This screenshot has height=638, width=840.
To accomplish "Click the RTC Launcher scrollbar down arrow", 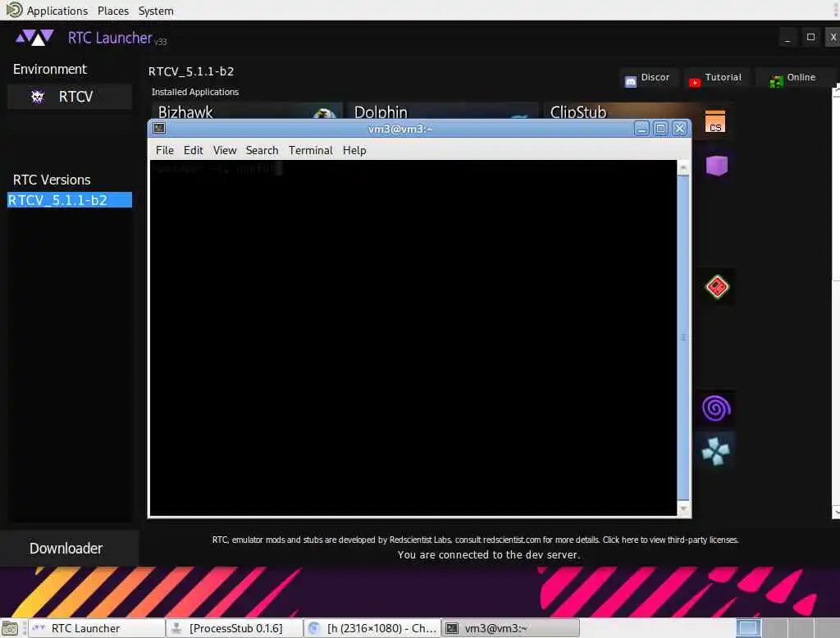I will (x=836, y=513).
